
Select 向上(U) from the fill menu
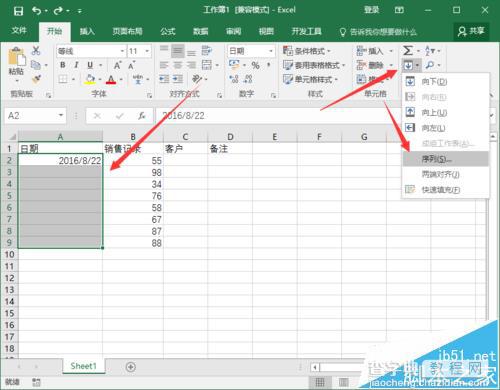click(x=445, y=112)
